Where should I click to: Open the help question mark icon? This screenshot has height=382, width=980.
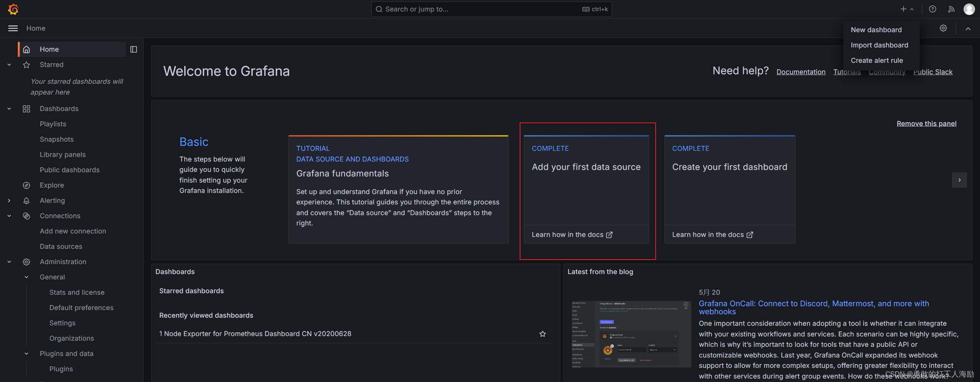coord(933,9)
